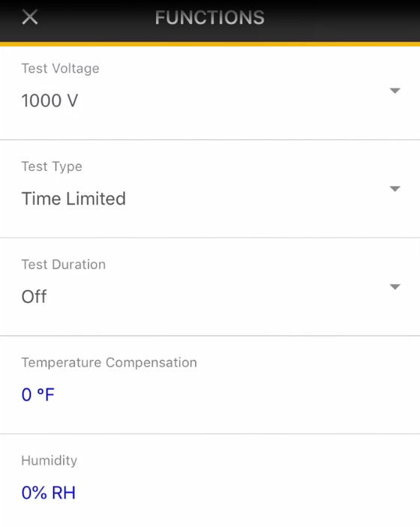Image resolution: width=420 pixels, height=527 pixels.
Task: Edit the 0% RH humidity value
Action: [49, 493]
